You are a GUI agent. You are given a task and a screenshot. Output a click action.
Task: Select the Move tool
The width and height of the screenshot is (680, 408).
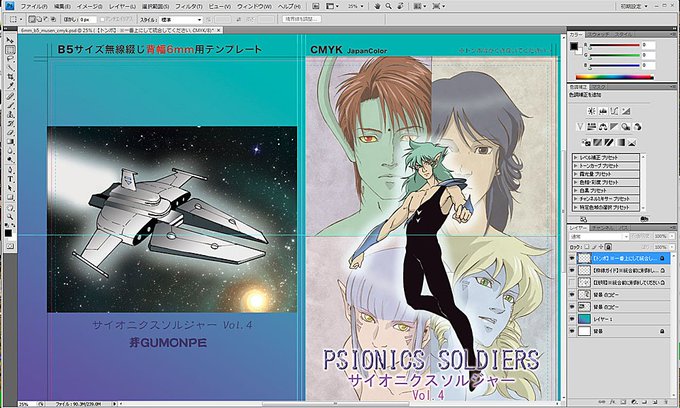coord(10,40)
